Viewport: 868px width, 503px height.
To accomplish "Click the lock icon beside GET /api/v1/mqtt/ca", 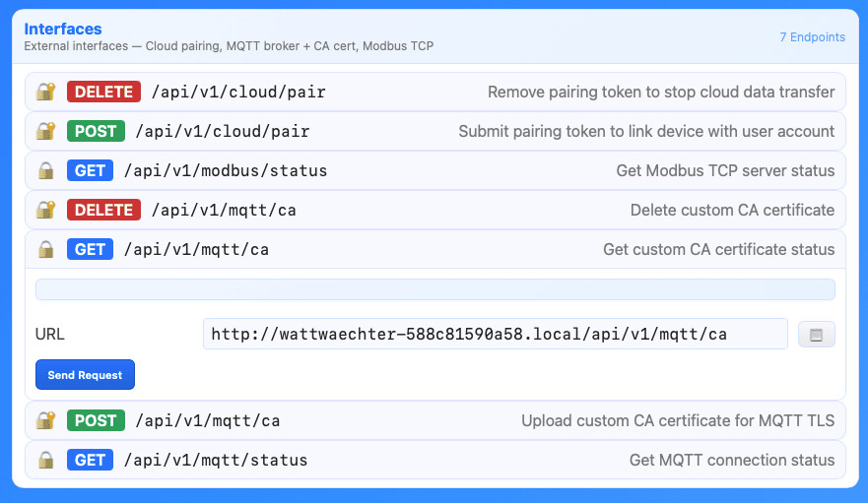I will tap(46, 249).
